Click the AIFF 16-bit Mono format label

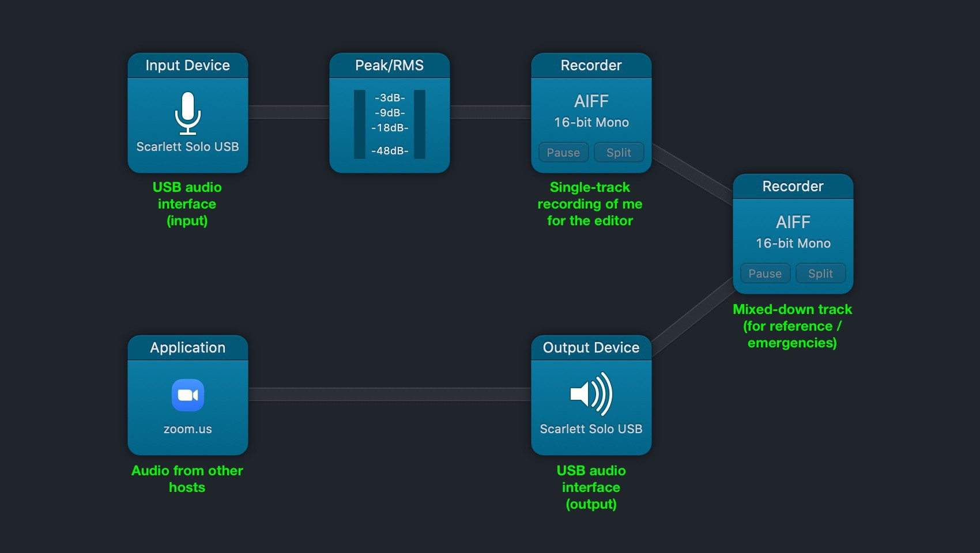pyautogui.click(x=590, y=111)
